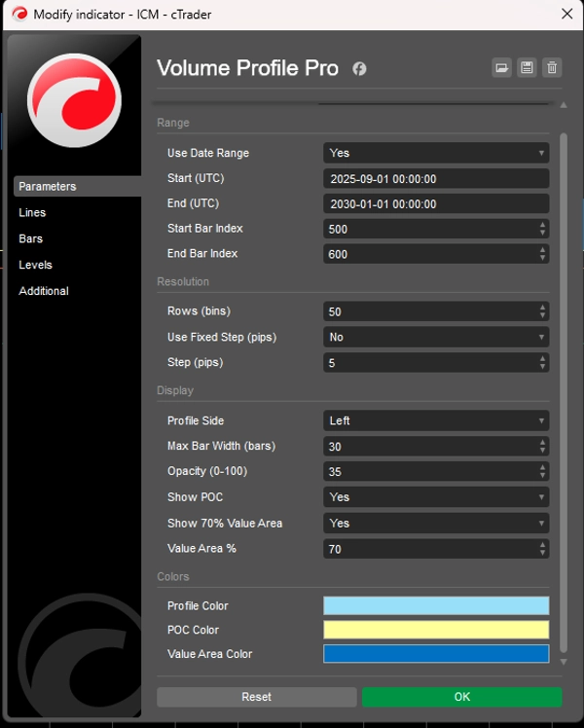Expand the Profile Side dropdown
Image resolution: width=584 pixels, height=728 pixels.
coord(436,420)
